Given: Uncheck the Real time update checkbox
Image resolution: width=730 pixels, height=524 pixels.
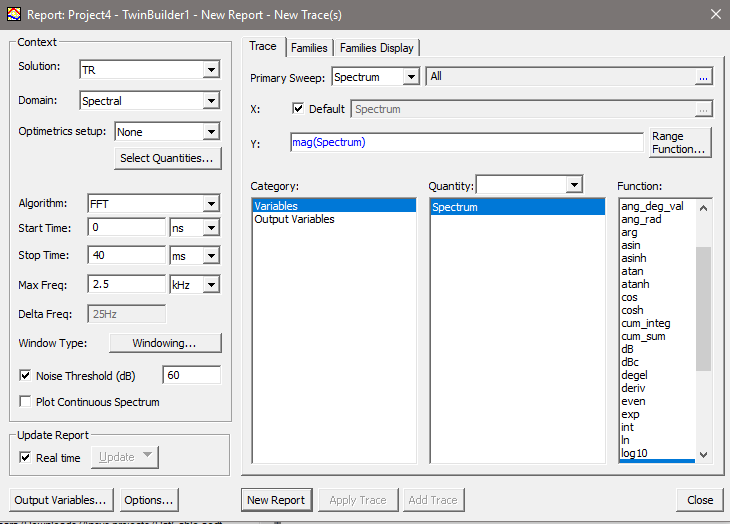Looking at the screenshot, I should tap(26, 457).
